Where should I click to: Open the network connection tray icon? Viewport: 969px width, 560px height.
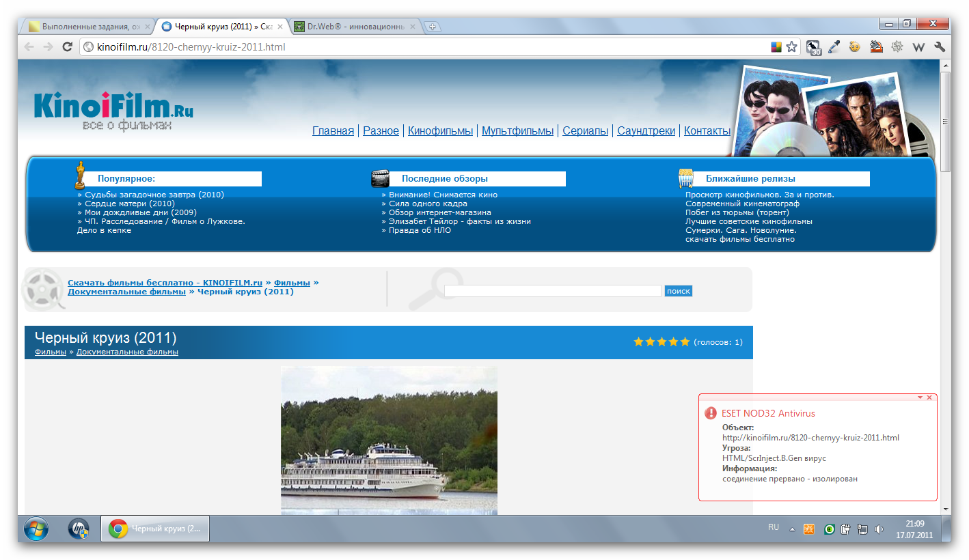[x=862, y=529]
